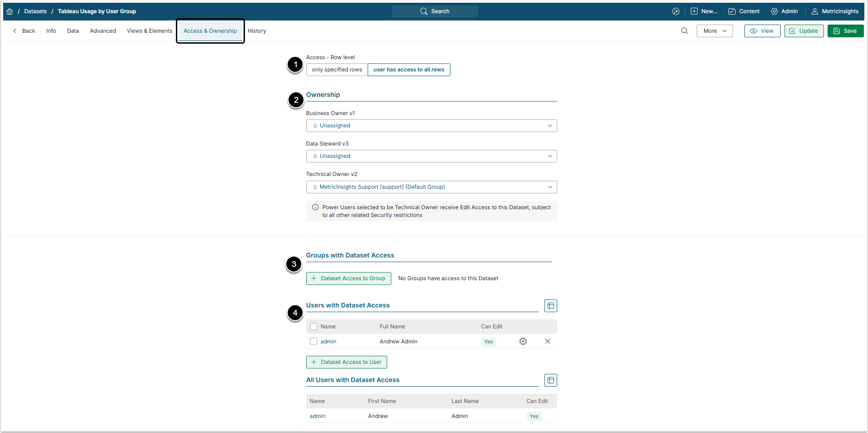Open column layout icon for All Users with Dataset Access
Screen dimensions: 868x433
pos(551,380)
